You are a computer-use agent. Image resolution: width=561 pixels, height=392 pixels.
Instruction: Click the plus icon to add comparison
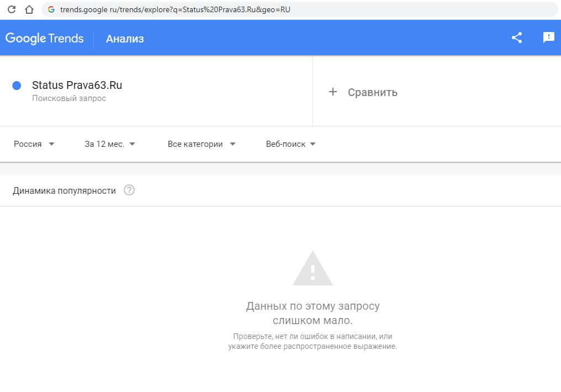pos(332,92)
